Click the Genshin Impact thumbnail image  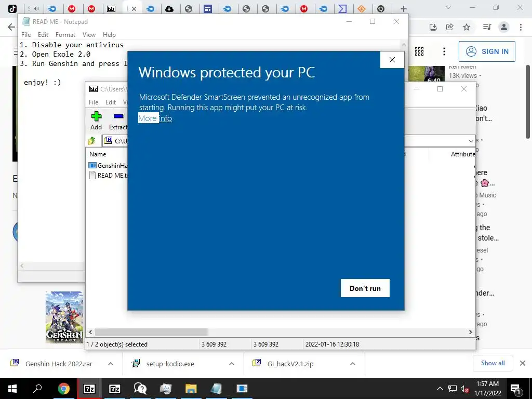[64, 317]
